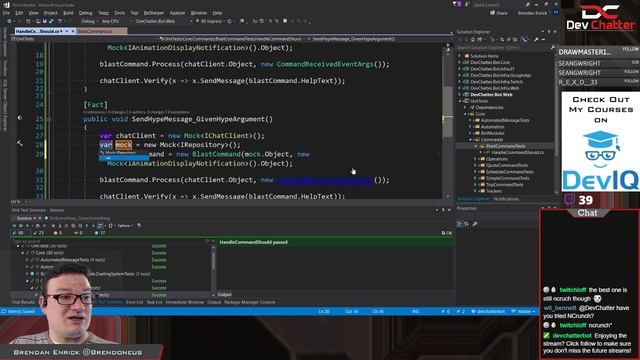Open the Build menu

[68, 13]
